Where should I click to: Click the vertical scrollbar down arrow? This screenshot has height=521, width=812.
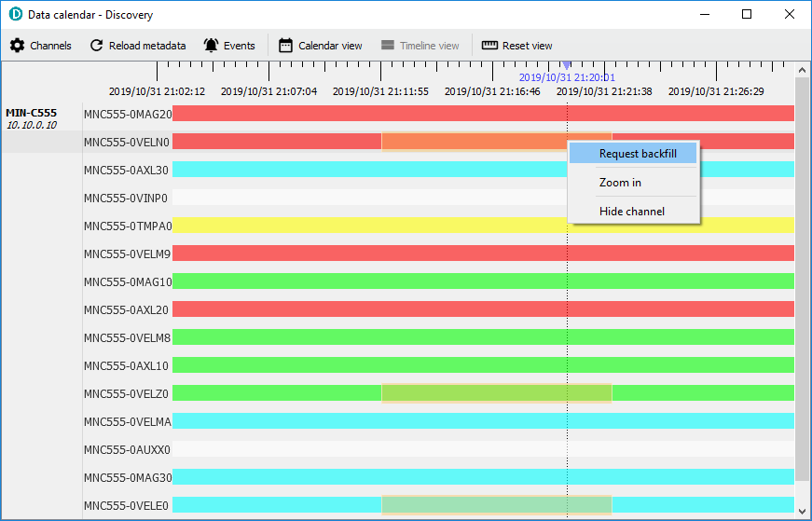[x=802, y=511]
